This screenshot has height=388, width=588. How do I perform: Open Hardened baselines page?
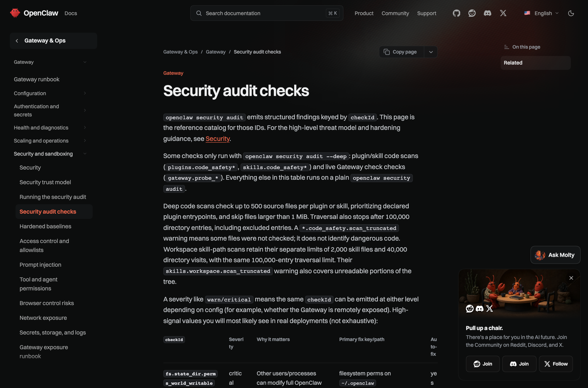[x=45, y=226]
